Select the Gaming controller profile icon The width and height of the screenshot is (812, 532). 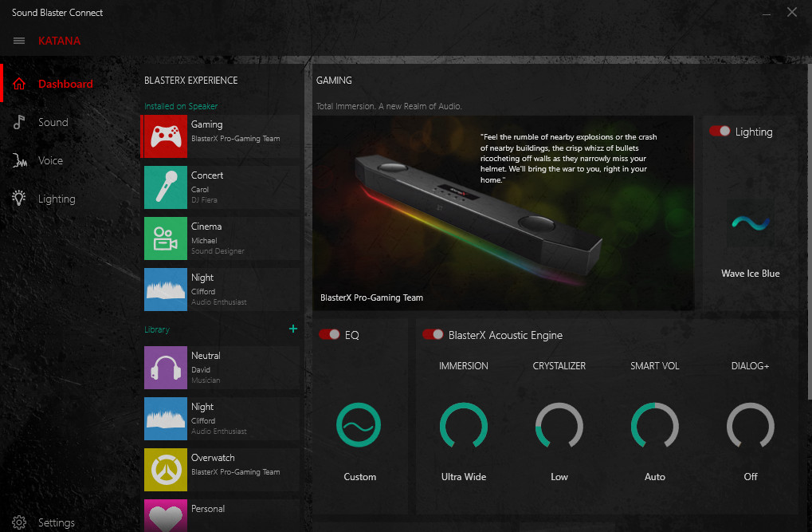166,136
